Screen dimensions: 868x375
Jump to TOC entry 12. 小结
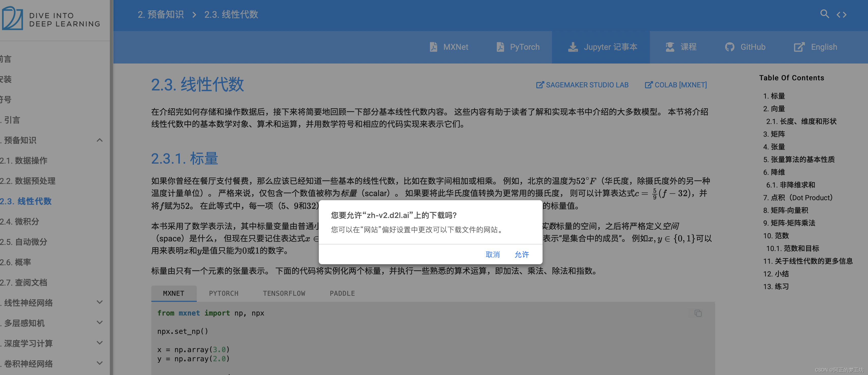click(776, 274)
